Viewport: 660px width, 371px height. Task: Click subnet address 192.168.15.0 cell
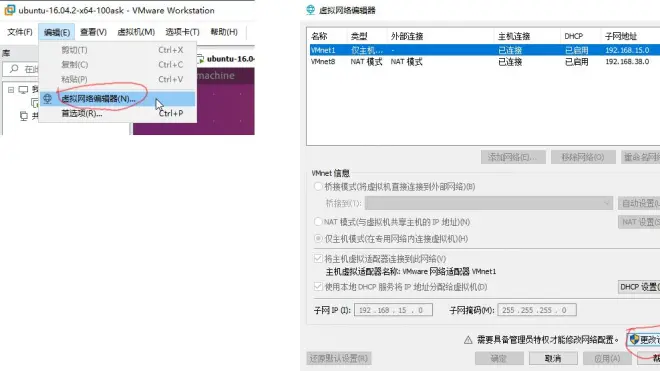[627, 50]
